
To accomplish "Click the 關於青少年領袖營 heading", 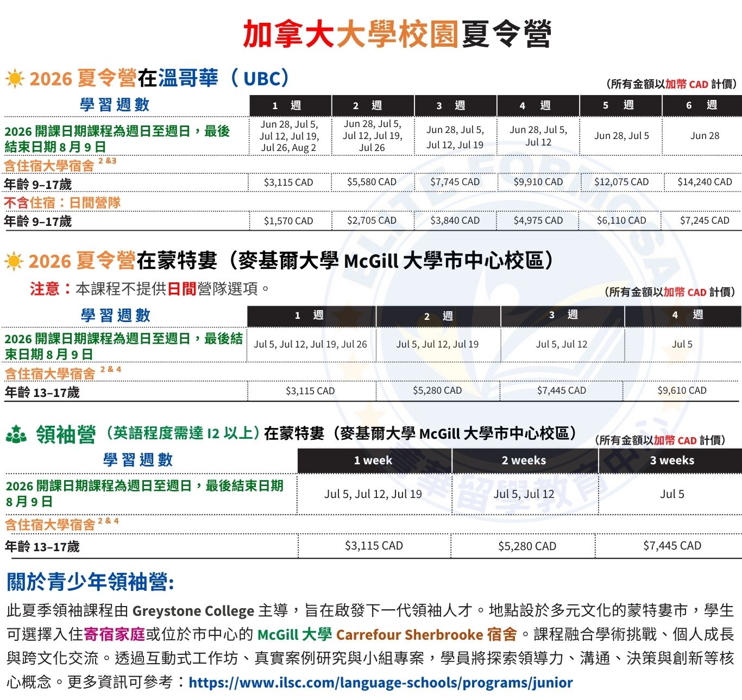I will tap(90, 582).
